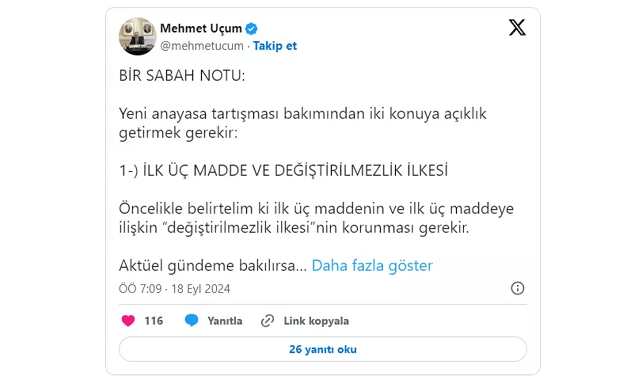Open the @mehmetucum handle
This screenshot has height=380, width=641.
click(202, 46)
